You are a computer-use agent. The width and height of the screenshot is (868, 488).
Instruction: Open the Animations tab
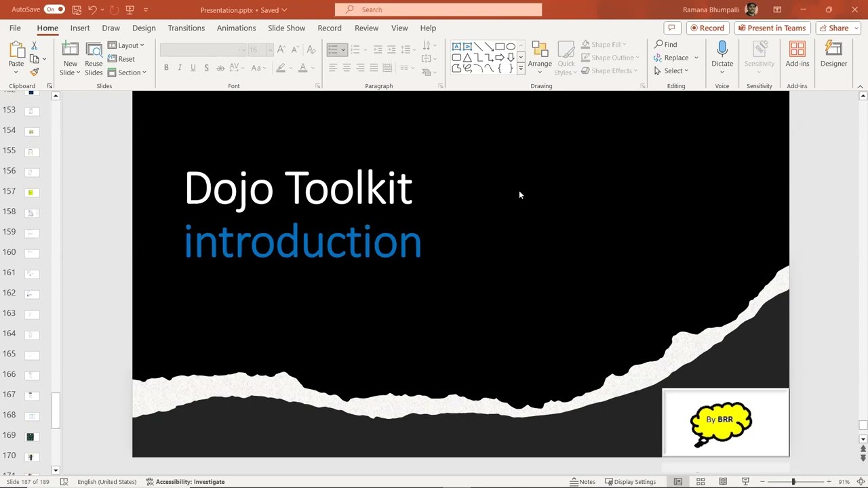(237, 28)
